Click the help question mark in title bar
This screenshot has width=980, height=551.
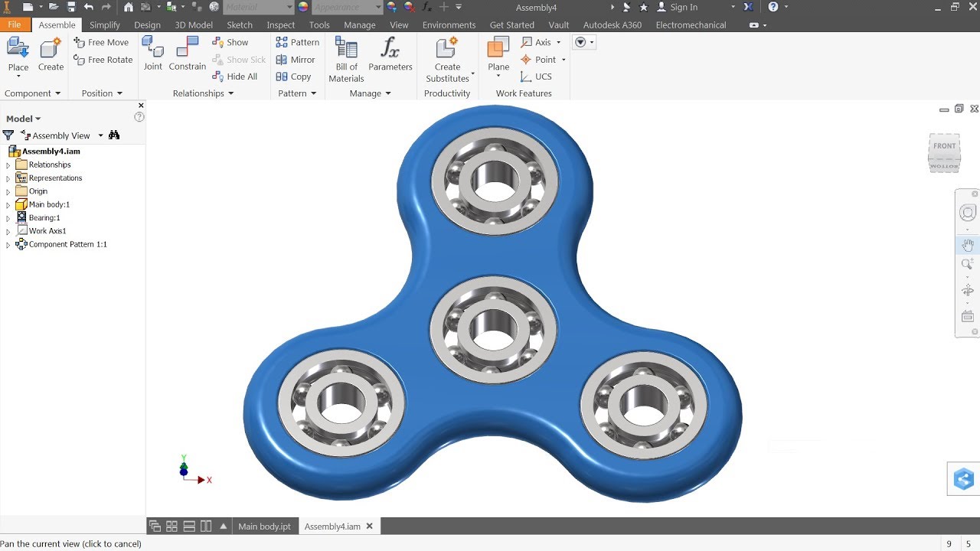[773, 7]
